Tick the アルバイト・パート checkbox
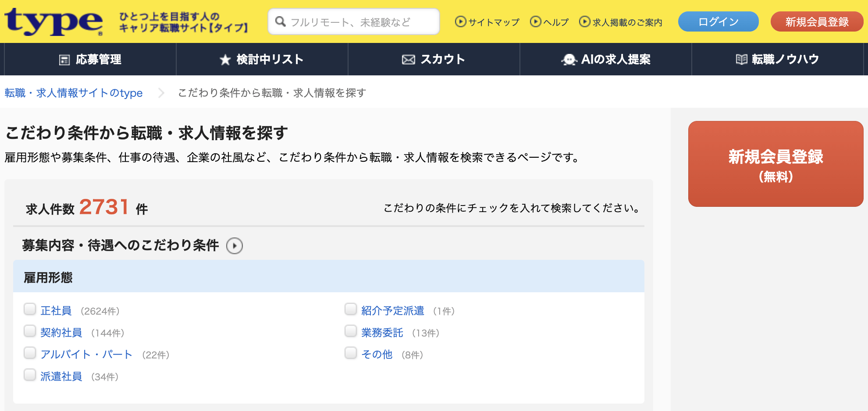The height and width of the screenshot is (411, 868). (x=30, y=353)
